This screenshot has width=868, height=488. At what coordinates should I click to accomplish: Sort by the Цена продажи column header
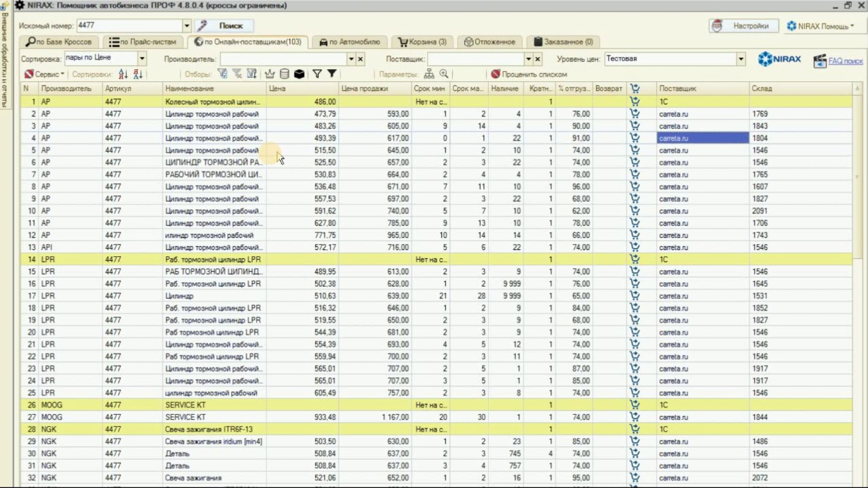[x=375, y=88]
